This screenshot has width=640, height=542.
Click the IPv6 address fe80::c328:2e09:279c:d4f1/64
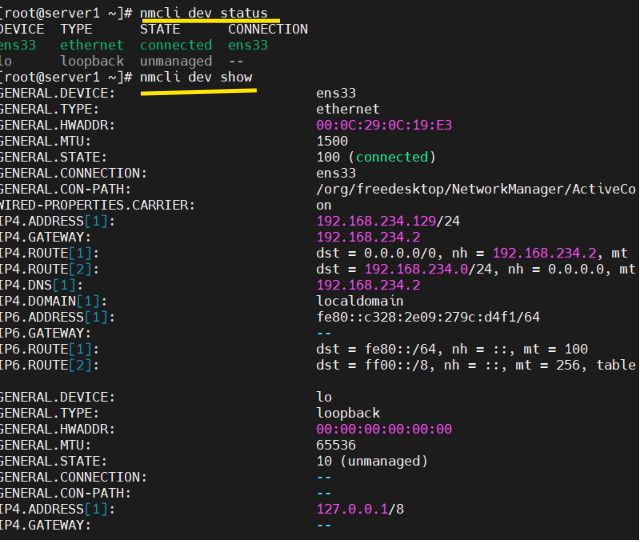click(x=428, y=317)
